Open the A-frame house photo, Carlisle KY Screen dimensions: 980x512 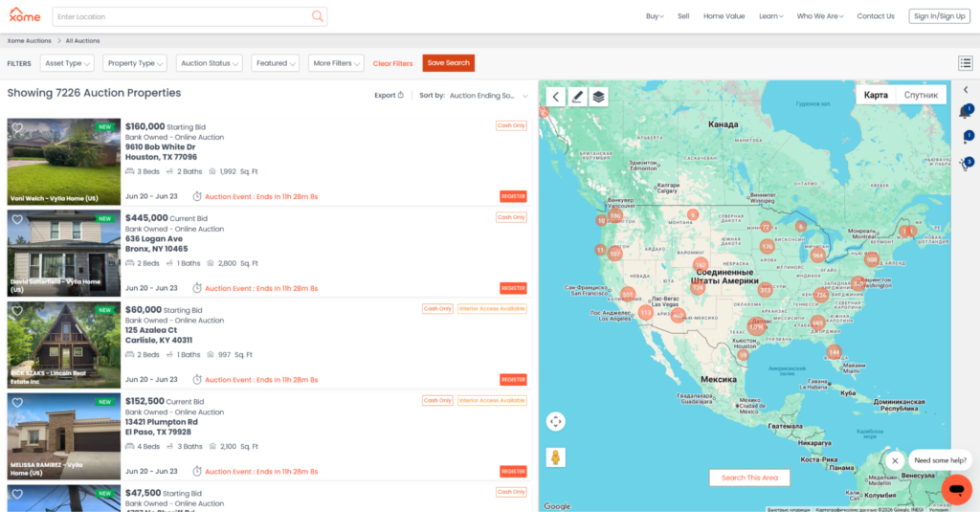click(64, 345)
